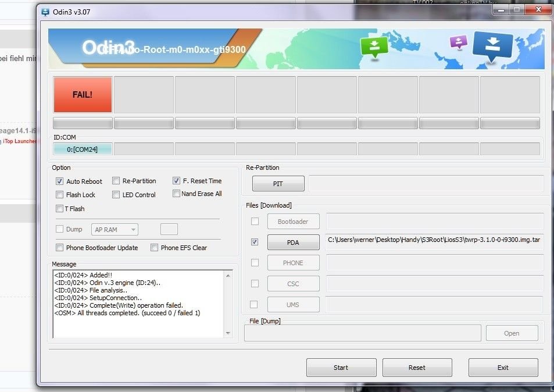Tick the checkbox beside UMS
The image size is (554, 392).
(253, 304)
